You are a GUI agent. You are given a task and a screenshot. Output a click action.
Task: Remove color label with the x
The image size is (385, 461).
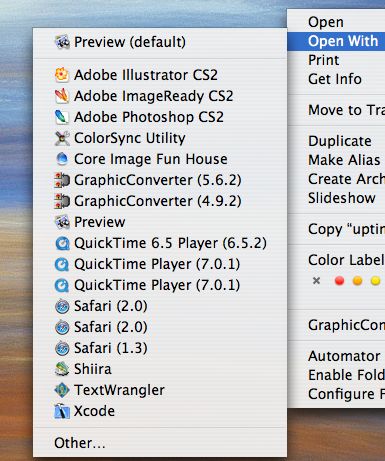click(x=316, y=281)
